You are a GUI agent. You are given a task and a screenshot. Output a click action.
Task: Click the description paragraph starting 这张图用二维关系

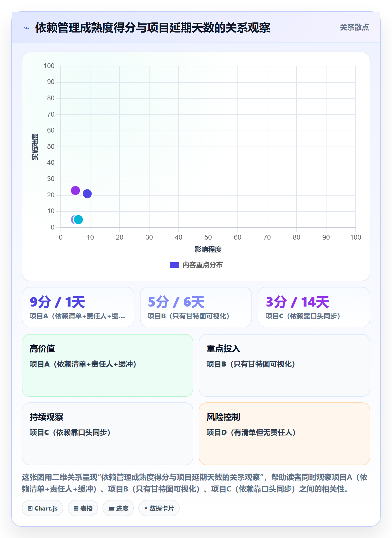coord(195,483)
